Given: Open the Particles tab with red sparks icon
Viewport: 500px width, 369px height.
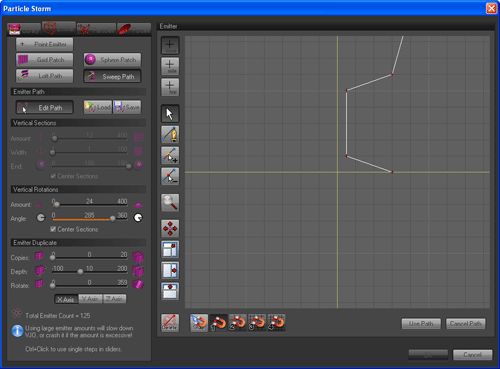Looking at the screenshot, I should (x=96, y=29).
